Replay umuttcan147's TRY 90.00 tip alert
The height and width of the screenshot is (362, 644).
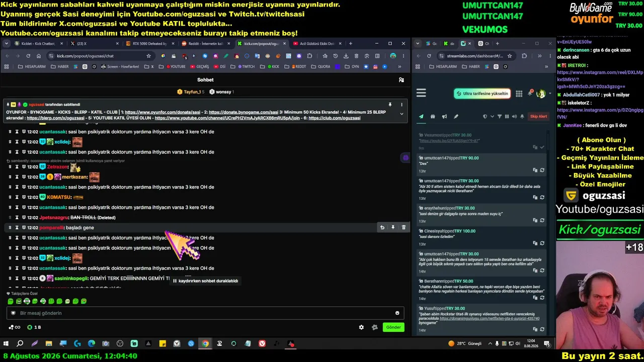(542, 170)
